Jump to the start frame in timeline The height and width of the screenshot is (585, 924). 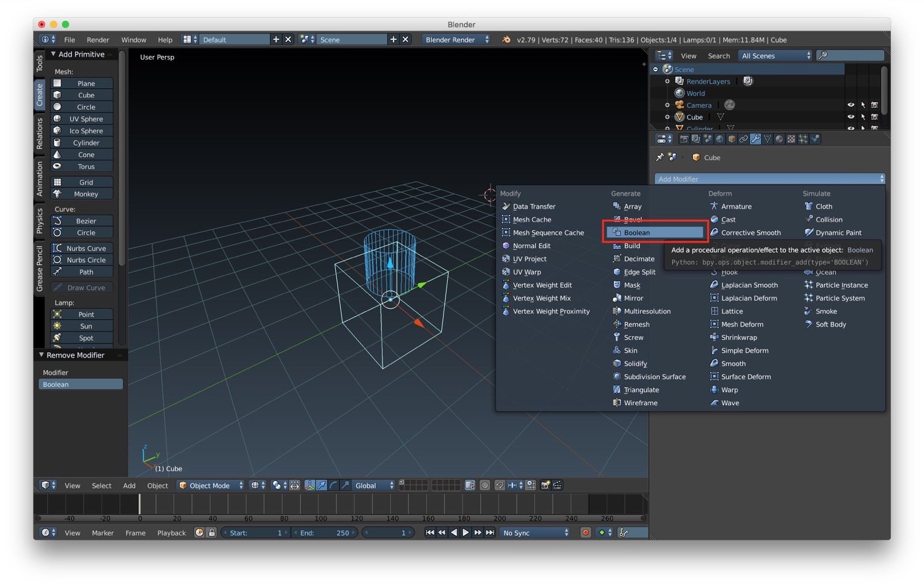(429, 533)
